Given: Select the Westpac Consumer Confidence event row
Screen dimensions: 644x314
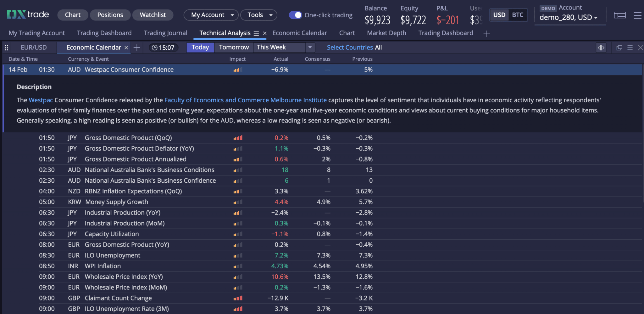Looking at the screenshot, I should 129,70.
